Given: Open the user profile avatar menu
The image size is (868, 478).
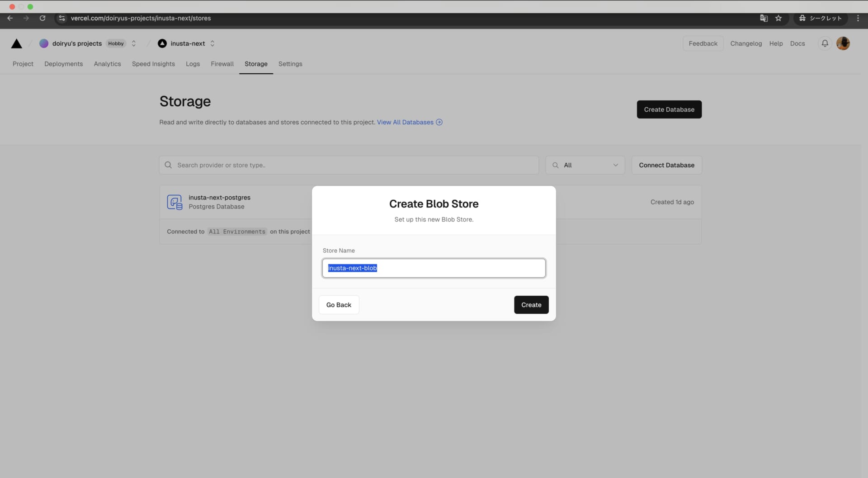Looking at the screenshot, I should (x=843, y=43).
